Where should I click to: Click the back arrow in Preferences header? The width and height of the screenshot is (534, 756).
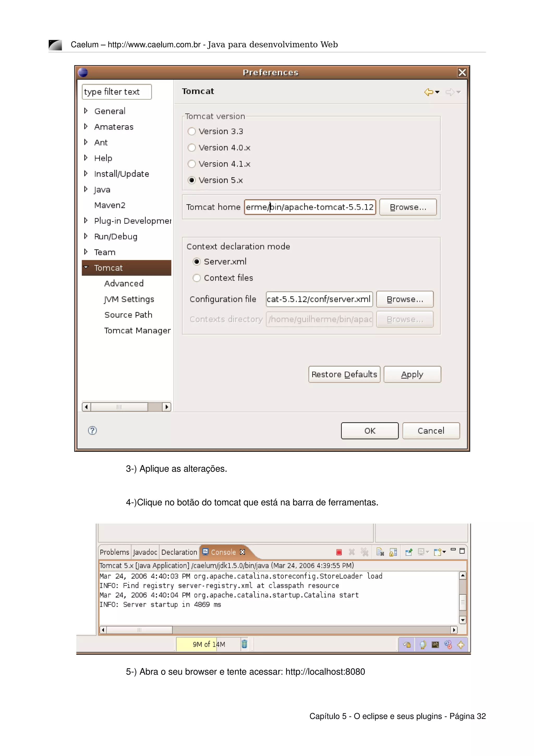(428, 92)
